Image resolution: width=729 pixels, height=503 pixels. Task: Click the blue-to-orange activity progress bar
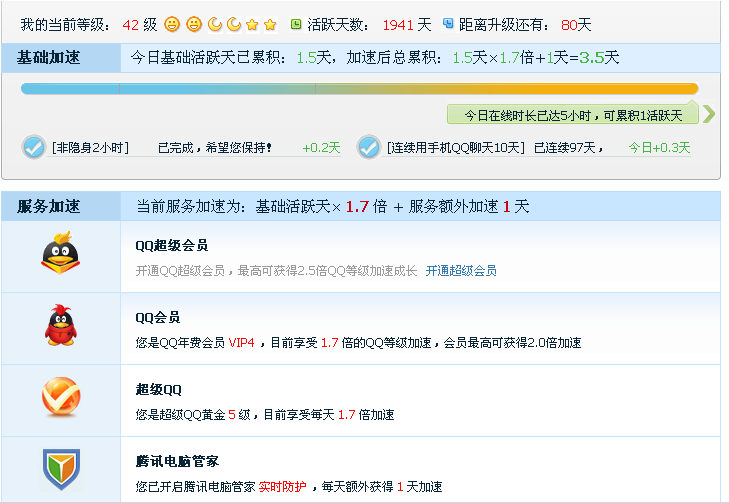(x=359, y=89)
